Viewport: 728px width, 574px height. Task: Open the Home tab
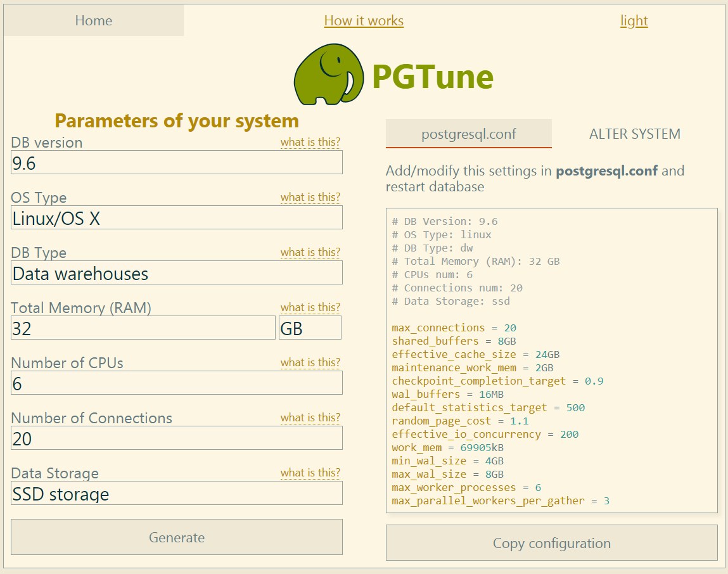tap(94, 20)
